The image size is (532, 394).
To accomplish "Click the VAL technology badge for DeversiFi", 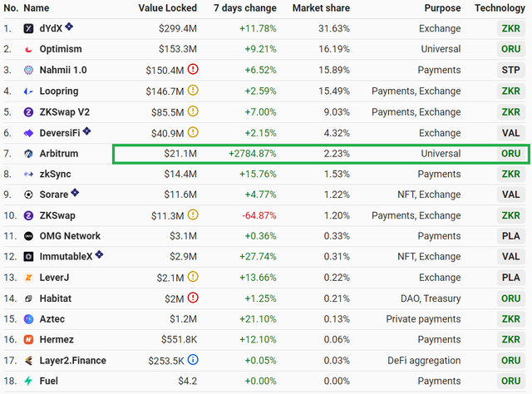I will 511,133.
